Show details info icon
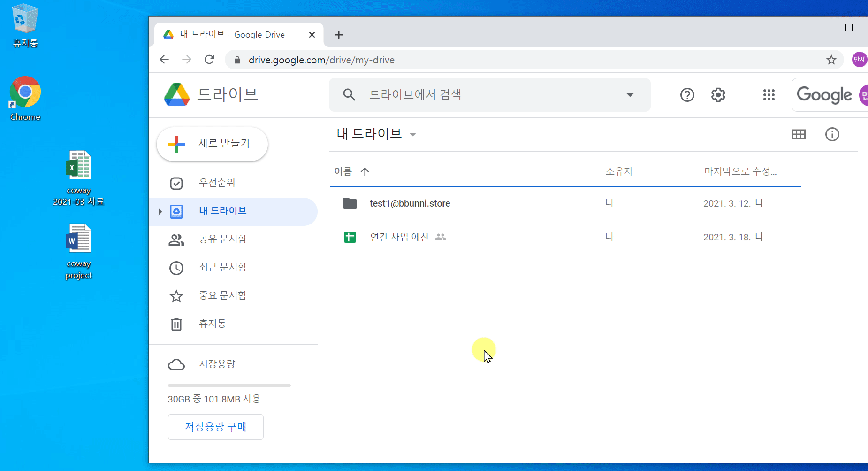This screenshot has height=471, width=868. pos(832,134)
